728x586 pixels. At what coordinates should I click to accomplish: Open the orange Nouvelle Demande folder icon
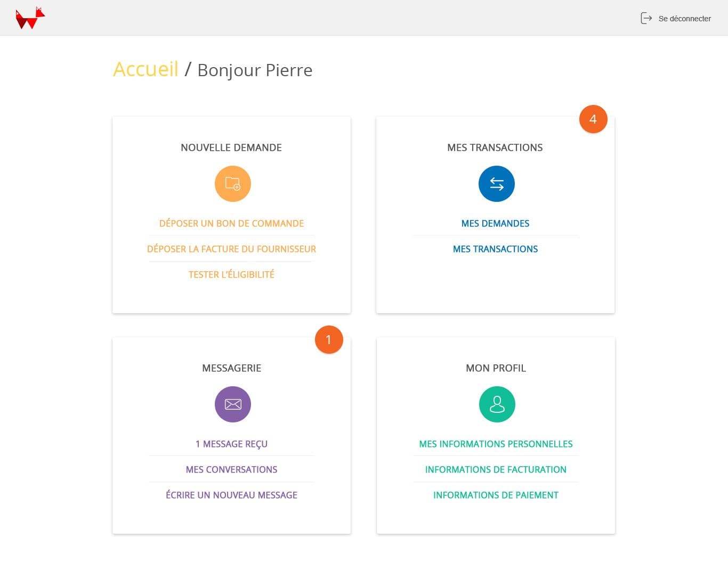click(x=232, y=184)
